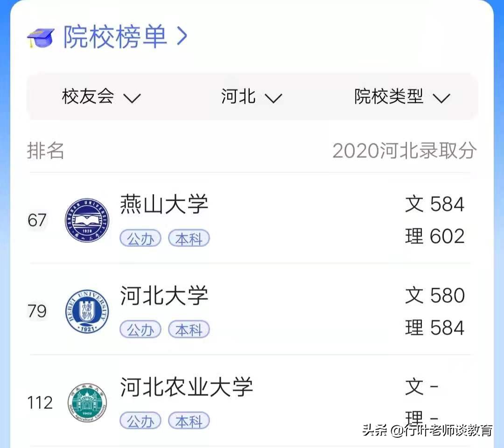Image resolution: width=504 pixels, height=448 pixels.
Task: Open the 河北大学 university detail page
Action: pos(164,295)
